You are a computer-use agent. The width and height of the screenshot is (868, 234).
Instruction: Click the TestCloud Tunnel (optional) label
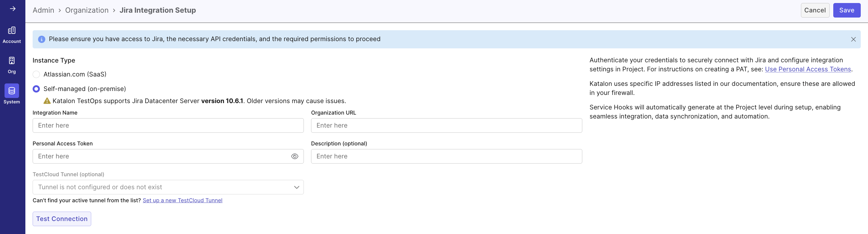point(68,174)
